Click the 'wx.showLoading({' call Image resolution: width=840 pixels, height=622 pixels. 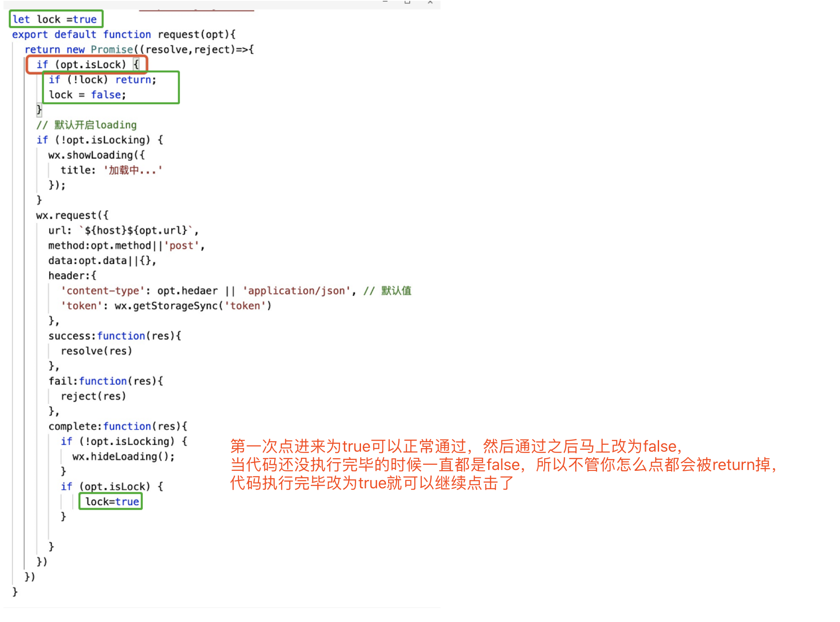pyautogui.click(x=96, y=155)
